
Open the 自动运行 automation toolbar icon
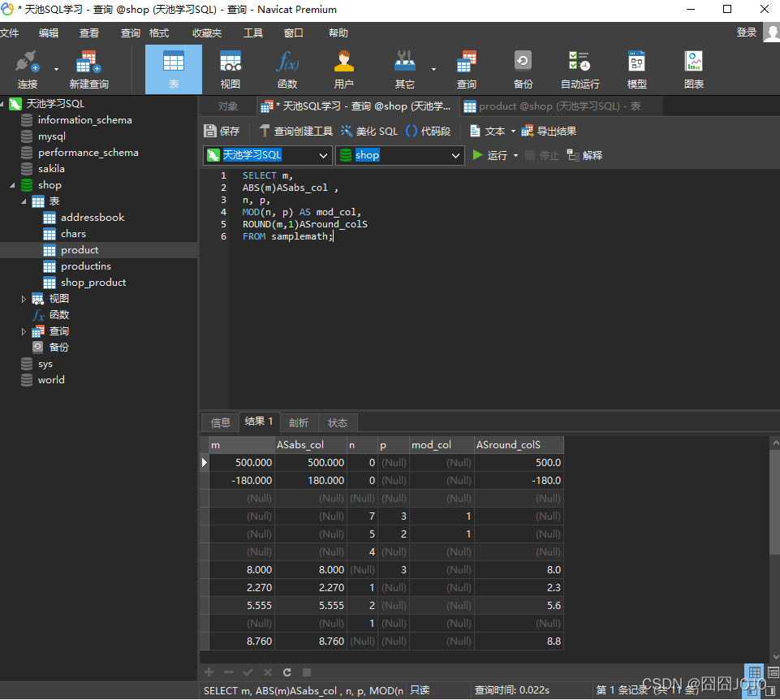coord(580,69)
